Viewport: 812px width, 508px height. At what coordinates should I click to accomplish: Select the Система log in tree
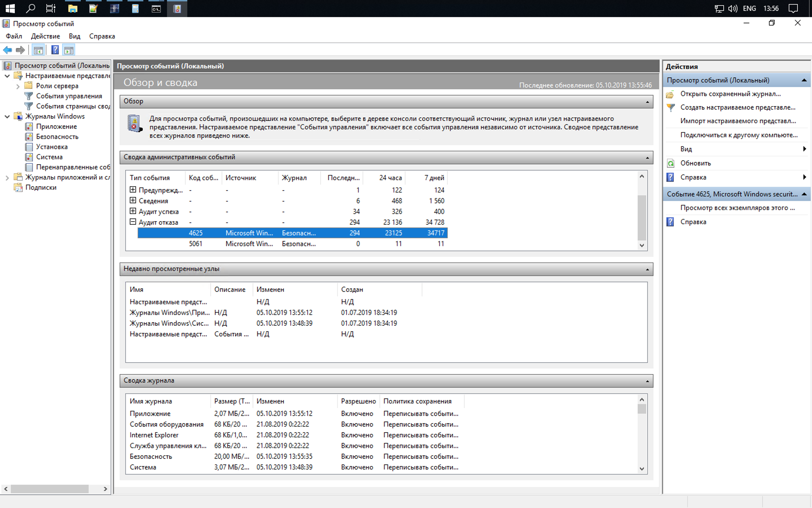pyautogui.click(x=49, y=157)
